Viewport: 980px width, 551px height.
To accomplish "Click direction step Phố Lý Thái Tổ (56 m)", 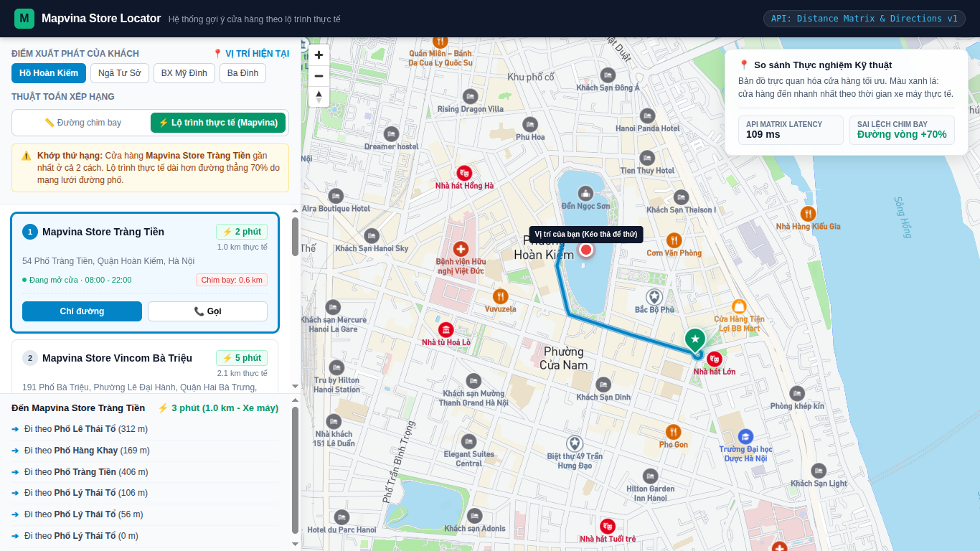I will [x=145, y=514].
